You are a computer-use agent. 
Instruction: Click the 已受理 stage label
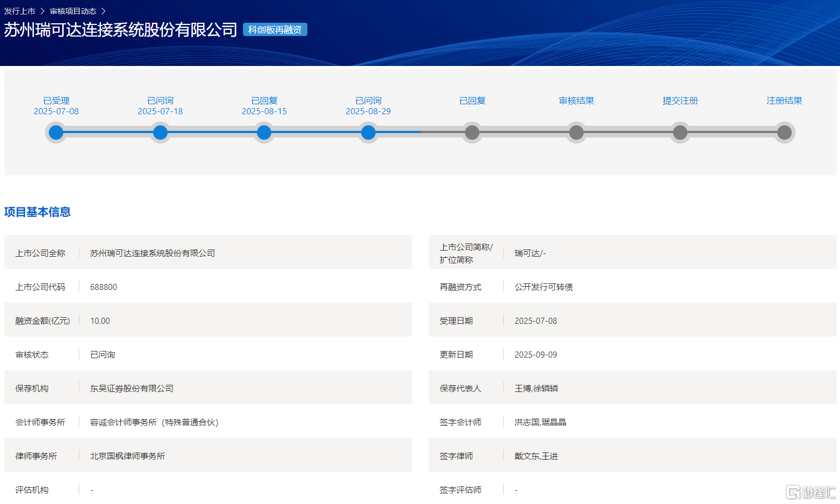click(56, 100)
